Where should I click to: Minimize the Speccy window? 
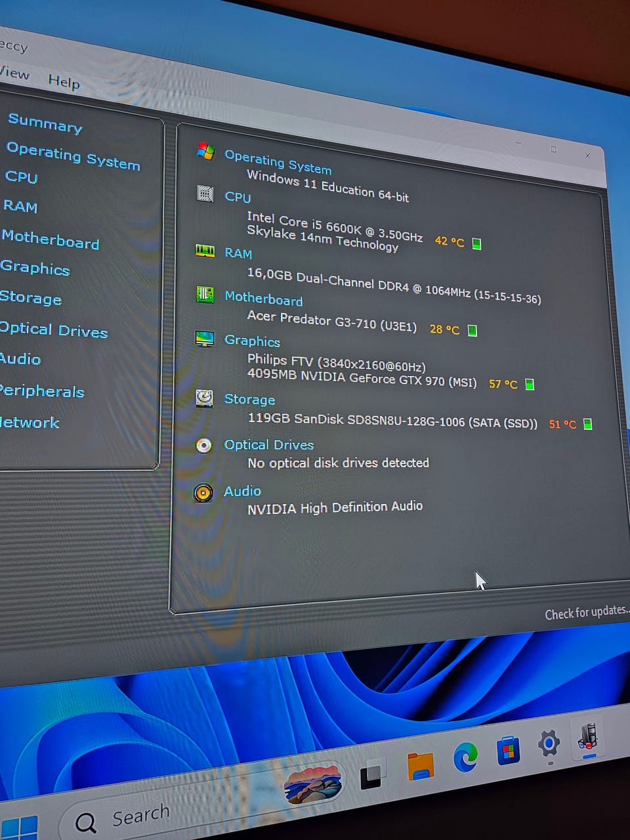point(518,142)
